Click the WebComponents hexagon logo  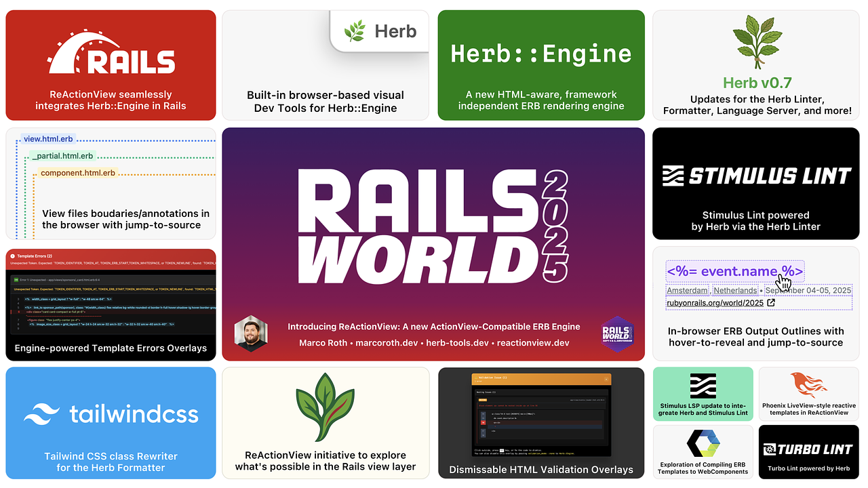[x=703, y=444]
